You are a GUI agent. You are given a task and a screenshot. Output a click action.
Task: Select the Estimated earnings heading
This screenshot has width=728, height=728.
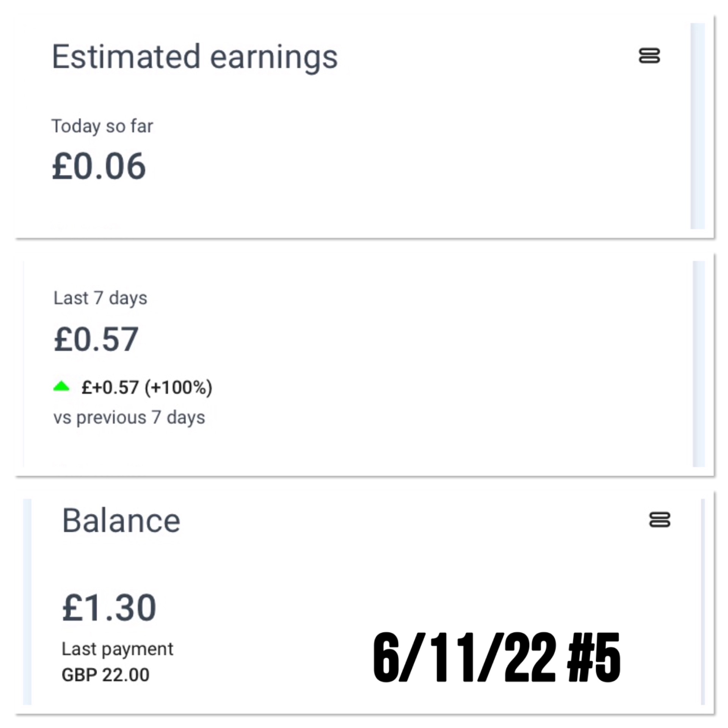[195, 57]
